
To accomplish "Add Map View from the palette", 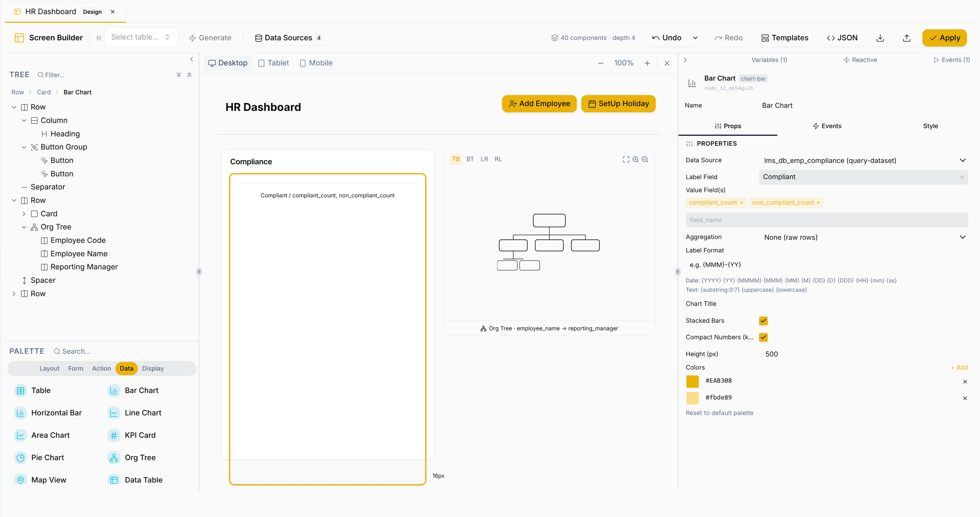I will [40, 480].
